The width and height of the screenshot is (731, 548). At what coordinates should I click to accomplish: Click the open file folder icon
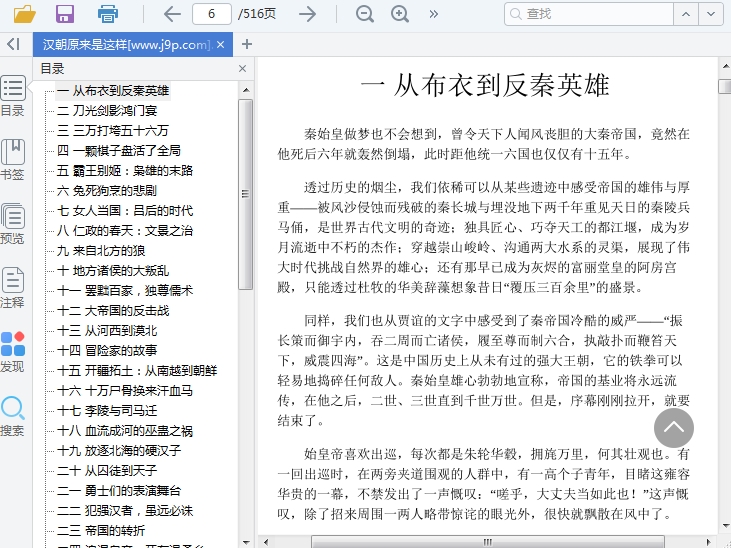[x=25, y=14]
